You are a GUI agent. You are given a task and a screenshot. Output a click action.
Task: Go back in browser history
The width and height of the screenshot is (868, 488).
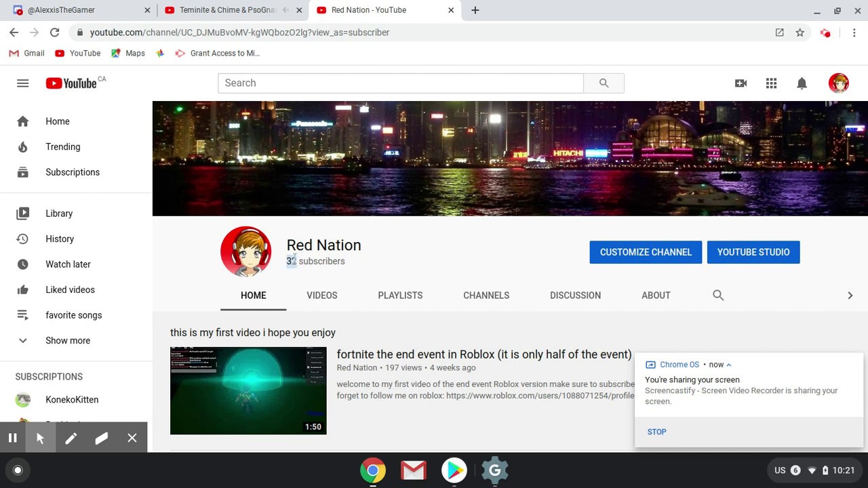(14, 32)
